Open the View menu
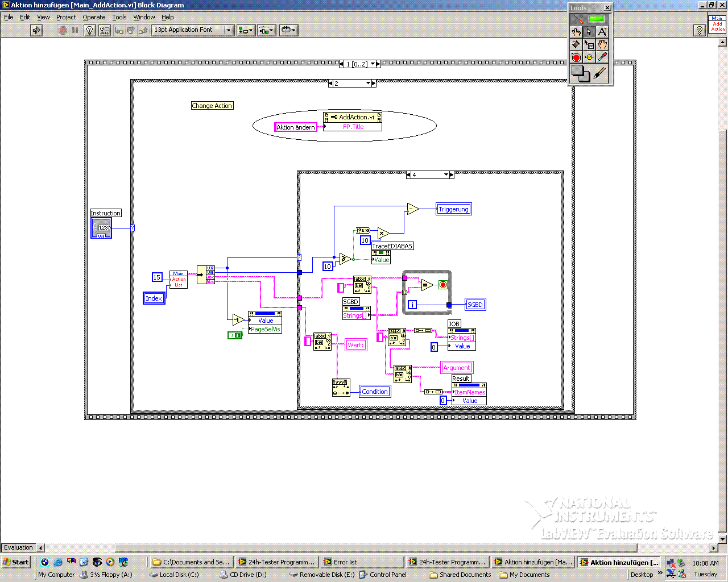Image resolution: width=728 pixels, height=582 pixels. pyautogui.click(x=43, y=17)
